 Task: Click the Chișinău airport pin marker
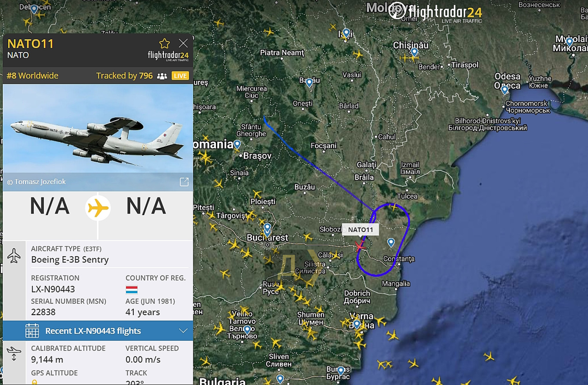point(414,52)
